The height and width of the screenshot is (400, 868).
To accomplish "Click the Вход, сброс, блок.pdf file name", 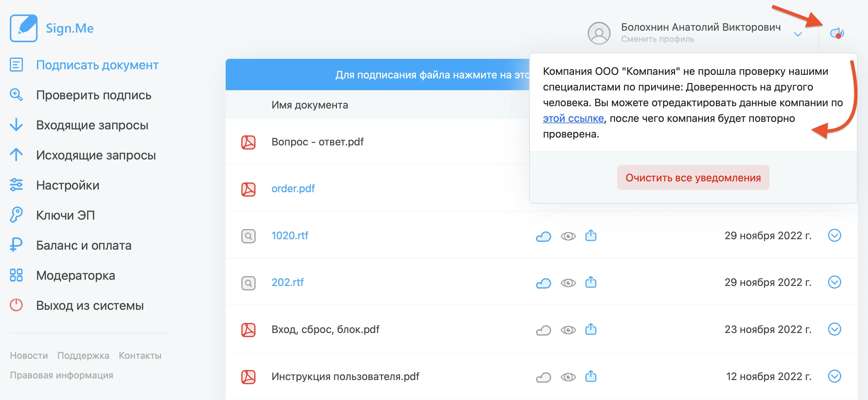I will (x=325, y=329).
